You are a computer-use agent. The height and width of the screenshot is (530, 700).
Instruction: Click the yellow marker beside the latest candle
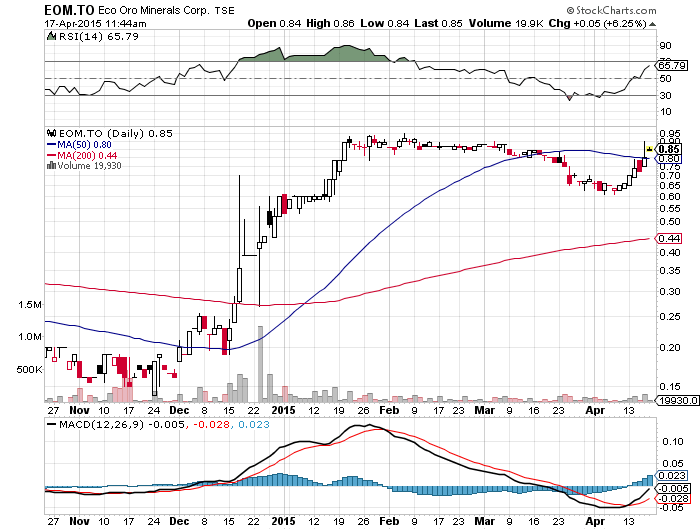point(650,149)
